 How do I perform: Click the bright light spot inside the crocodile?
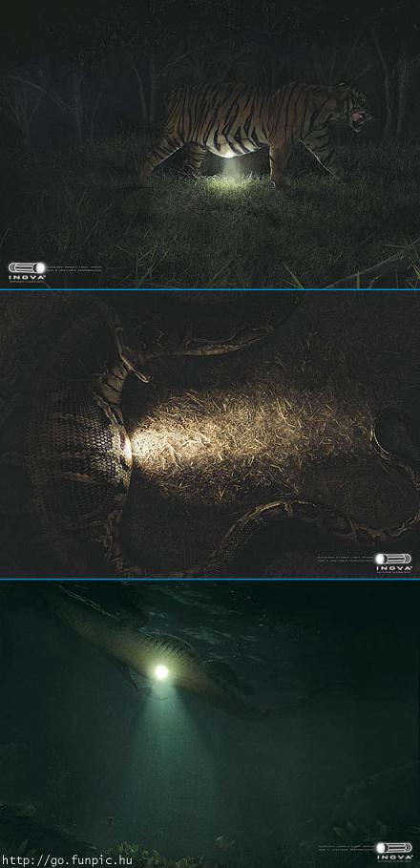click(161, 672)
